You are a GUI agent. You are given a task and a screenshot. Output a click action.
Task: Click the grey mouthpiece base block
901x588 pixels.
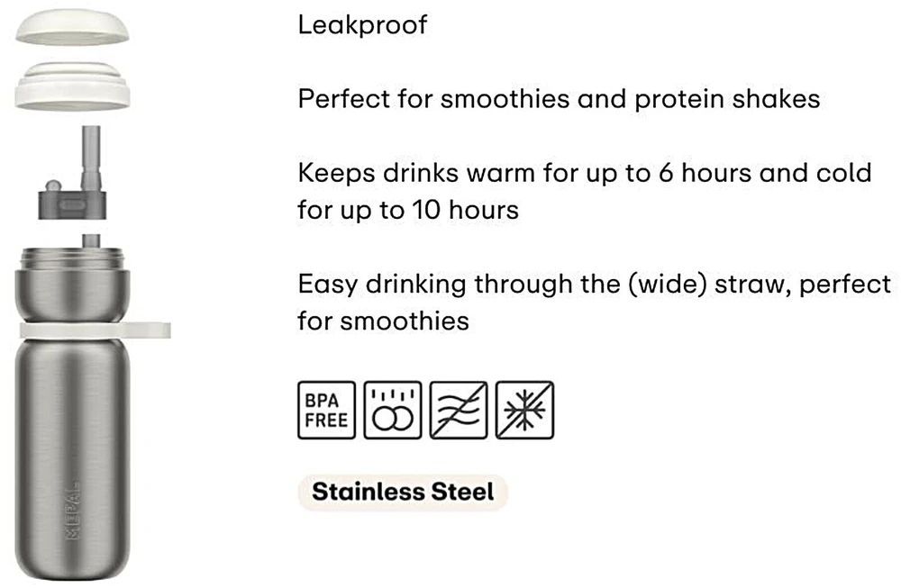tap(73, 204)
